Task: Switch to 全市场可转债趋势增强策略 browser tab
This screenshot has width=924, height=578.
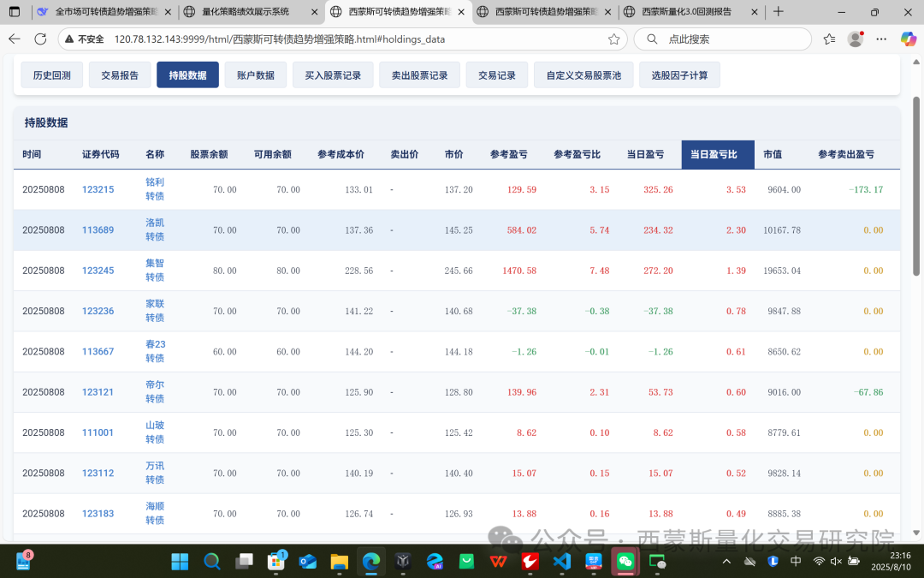Action: (x=107, y=12)
